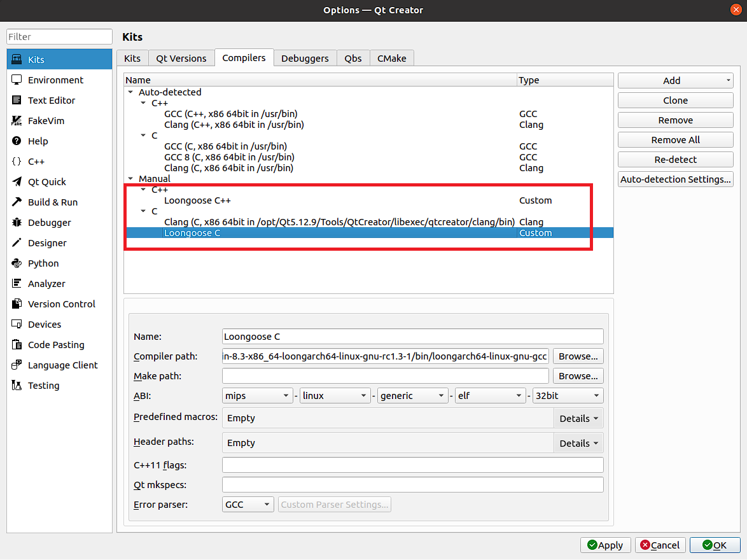Open Designer pencil icon
The width and height of the screenshot is (747, 560).
(x=17, y=242)
